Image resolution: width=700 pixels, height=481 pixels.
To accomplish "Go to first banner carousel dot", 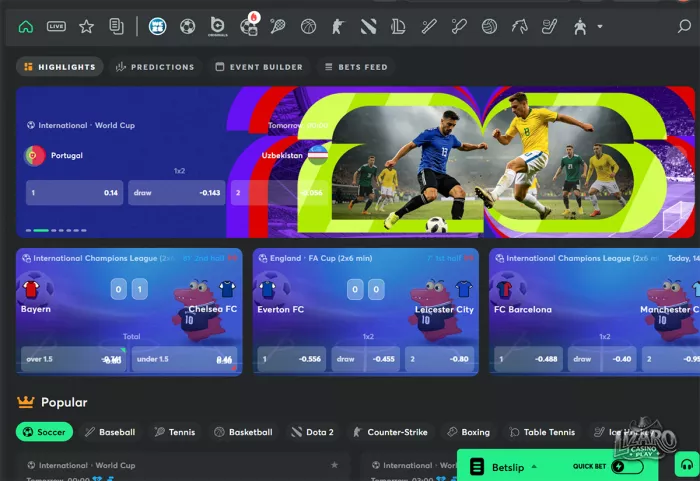I will [29, 230].
